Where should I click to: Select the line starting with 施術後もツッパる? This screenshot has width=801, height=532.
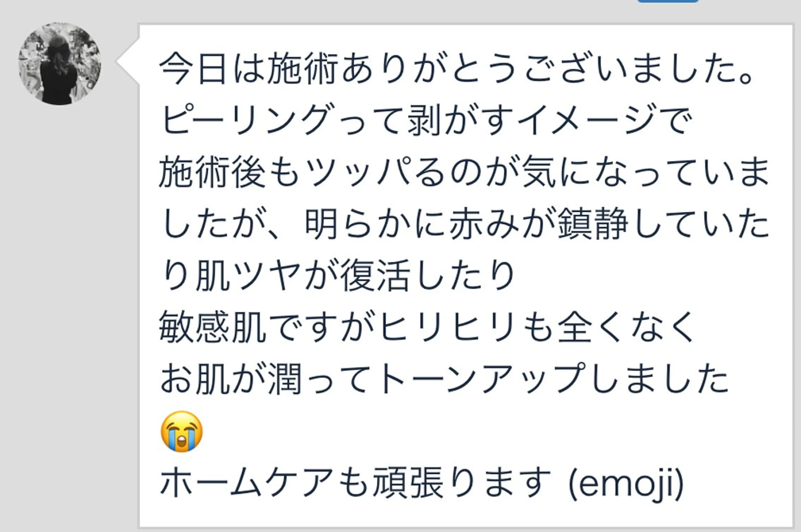click(x=464, y=172)
